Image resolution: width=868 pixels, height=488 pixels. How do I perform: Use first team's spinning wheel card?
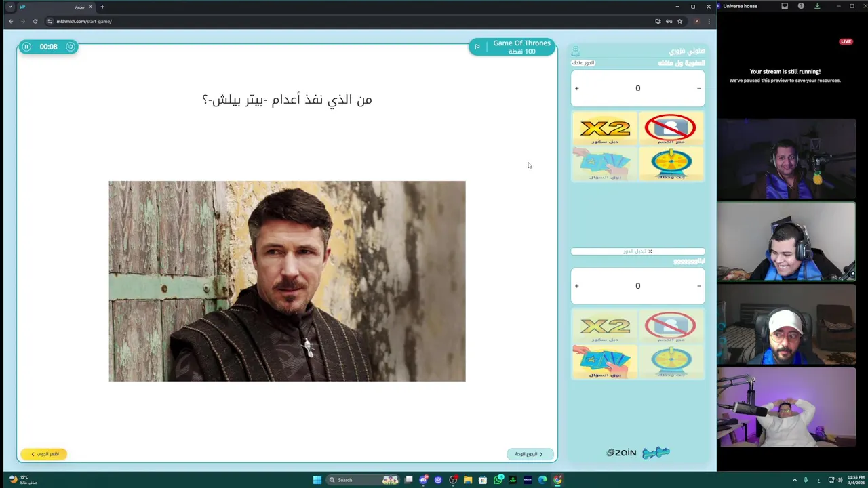pyautogui.click(x=671, y=164)
